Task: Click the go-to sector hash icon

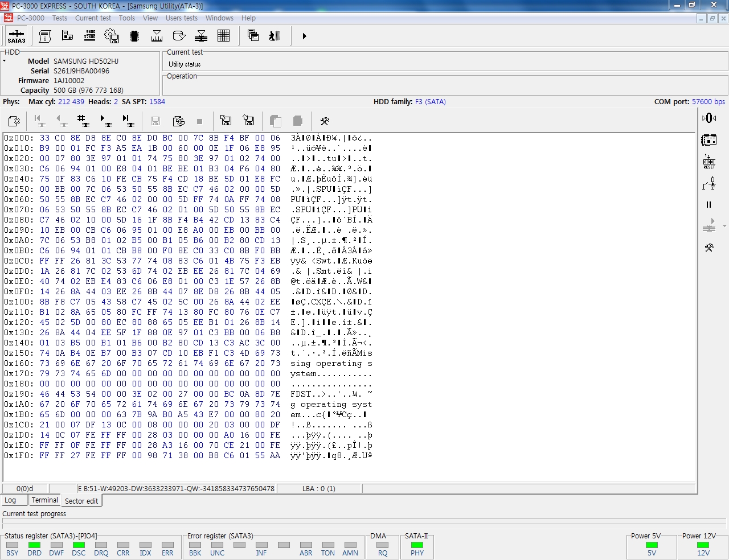Action: (83, 121)
